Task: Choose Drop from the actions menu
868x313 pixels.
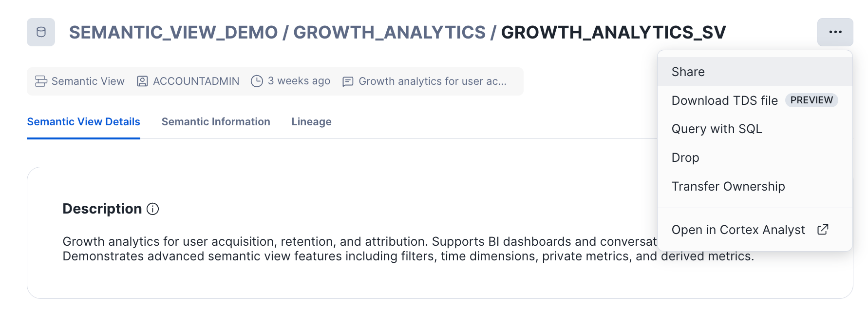Action: [685, 157]
